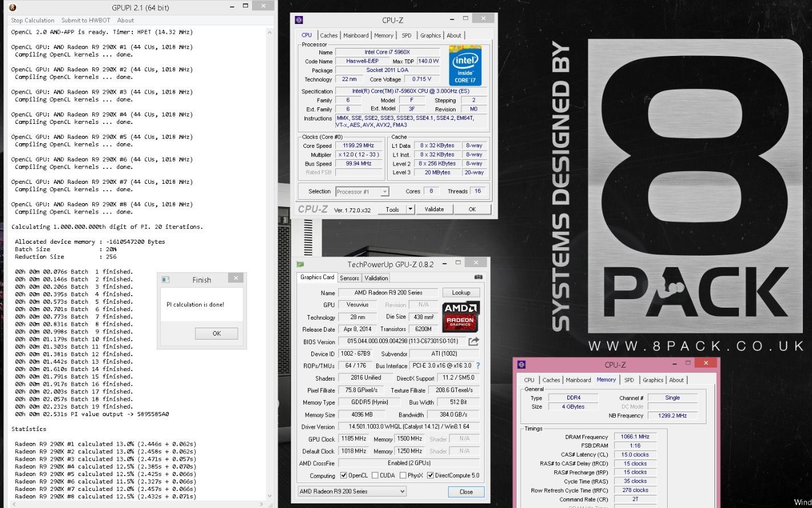Click the CPU Name field Intel Core i7 5960X

pyautogui.click(x=387, y=53)
